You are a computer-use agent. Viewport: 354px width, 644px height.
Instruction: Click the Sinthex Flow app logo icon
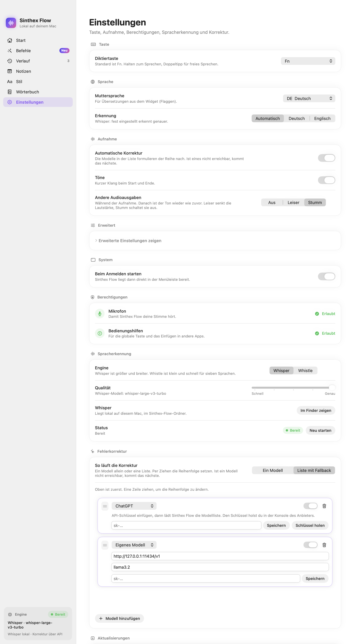tap(11, 23)
